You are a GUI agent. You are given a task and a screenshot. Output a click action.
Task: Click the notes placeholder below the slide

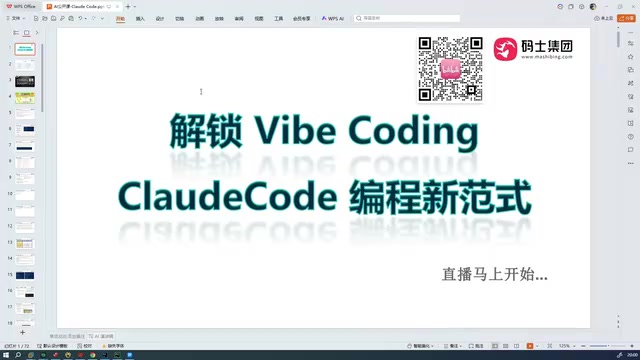pyautogui.click(x=67, y=336)
